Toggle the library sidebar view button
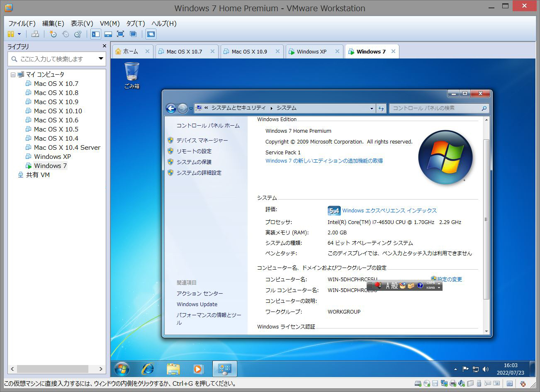Viewport: 540px width, 392px height. (96, 34)
